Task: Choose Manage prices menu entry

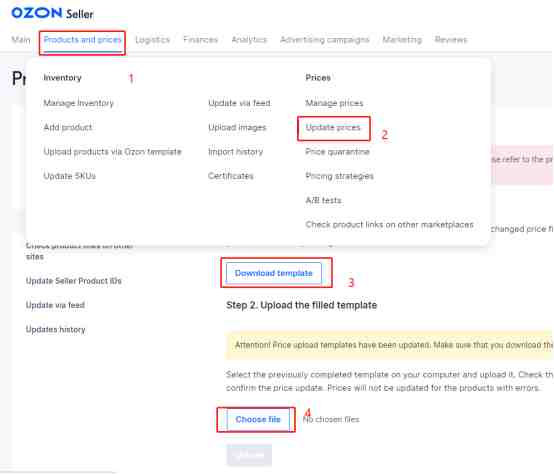Action: coord(334,103)
